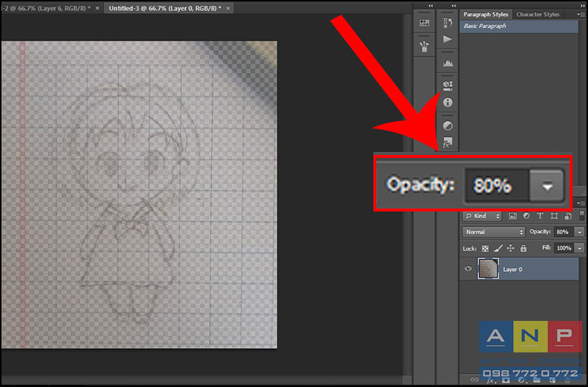Filter layers by adjustment layers icon

coord(526,216)
